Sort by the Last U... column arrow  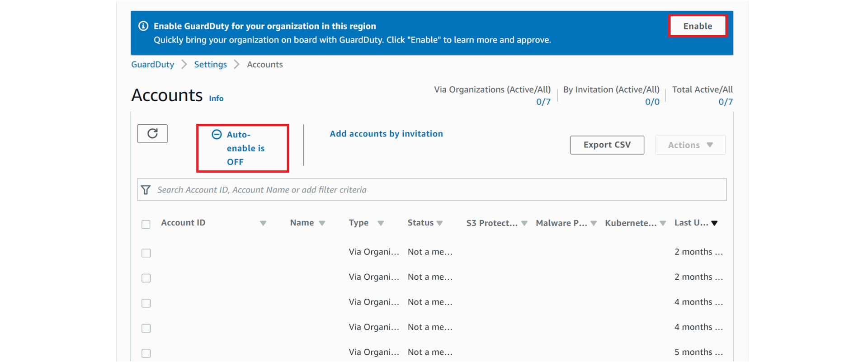pyautogui.click(x=714, y=223)
